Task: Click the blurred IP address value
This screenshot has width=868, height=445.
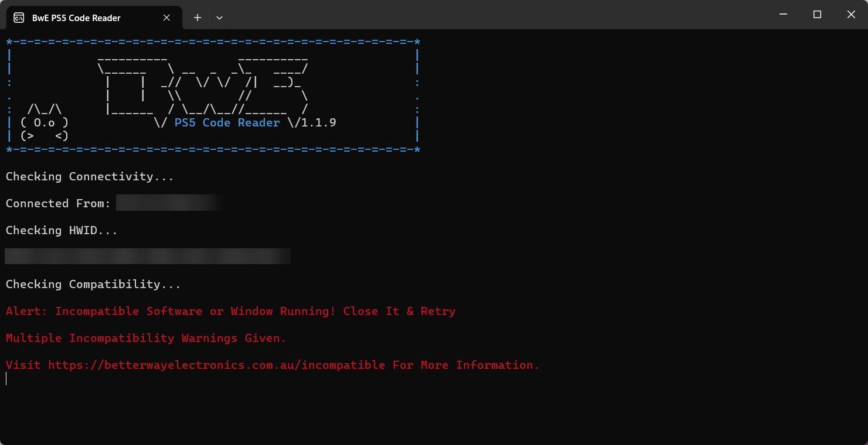Action: 170,203
